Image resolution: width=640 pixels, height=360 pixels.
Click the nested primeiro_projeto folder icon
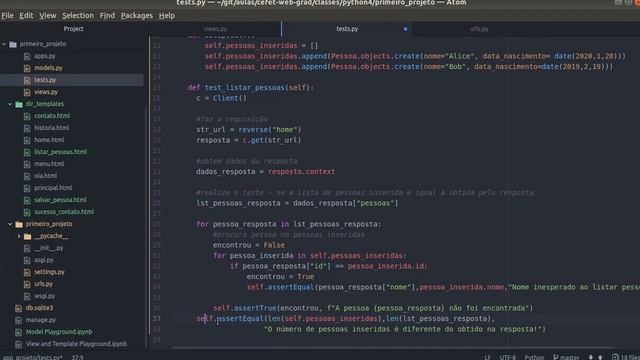point(19,224)
